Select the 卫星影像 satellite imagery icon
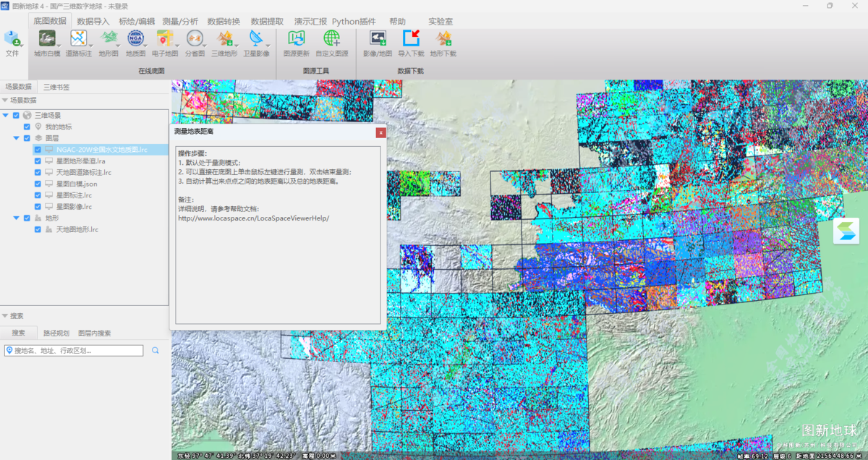Image resolution: width=868 pixels, height=460 pixels. pos(256,39)
